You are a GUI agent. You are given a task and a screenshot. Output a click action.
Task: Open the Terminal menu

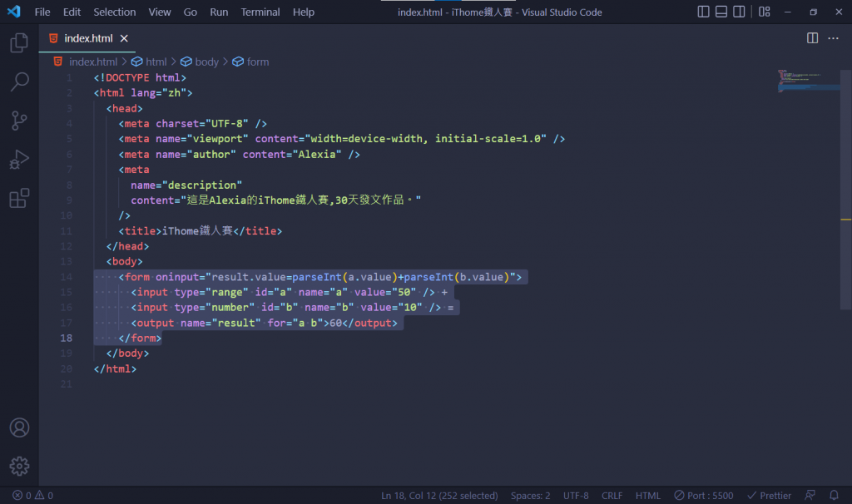(x=260, y=12)
